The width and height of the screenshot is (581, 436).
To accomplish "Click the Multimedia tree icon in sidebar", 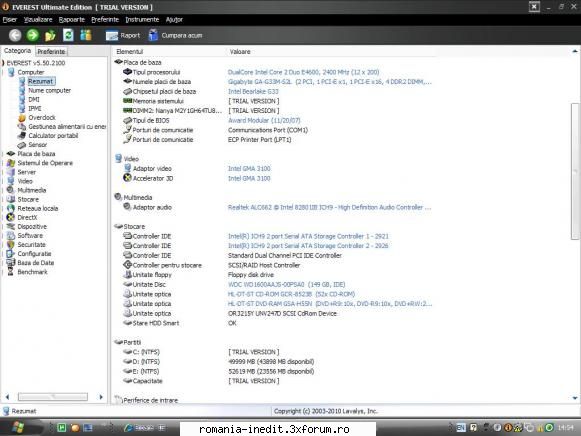I will 11,190.
